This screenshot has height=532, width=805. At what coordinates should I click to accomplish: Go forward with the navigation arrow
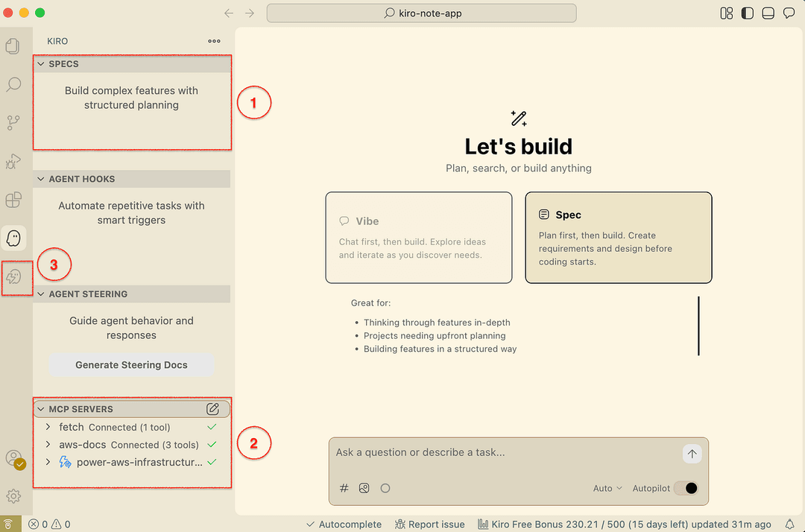[250, 13]
